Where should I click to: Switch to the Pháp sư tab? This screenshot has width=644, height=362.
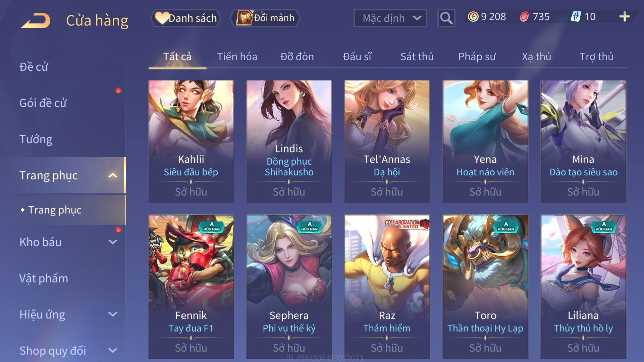tap(477, 57)
